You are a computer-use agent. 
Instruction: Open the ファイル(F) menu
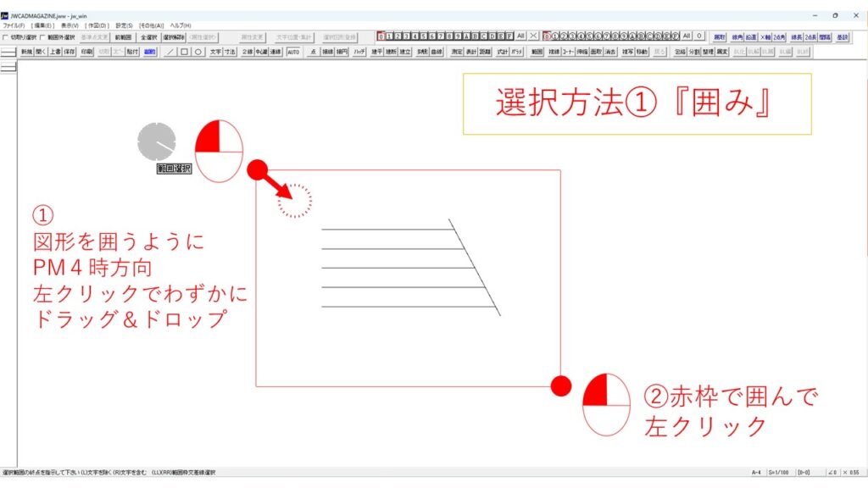click(x=14, y=25)
